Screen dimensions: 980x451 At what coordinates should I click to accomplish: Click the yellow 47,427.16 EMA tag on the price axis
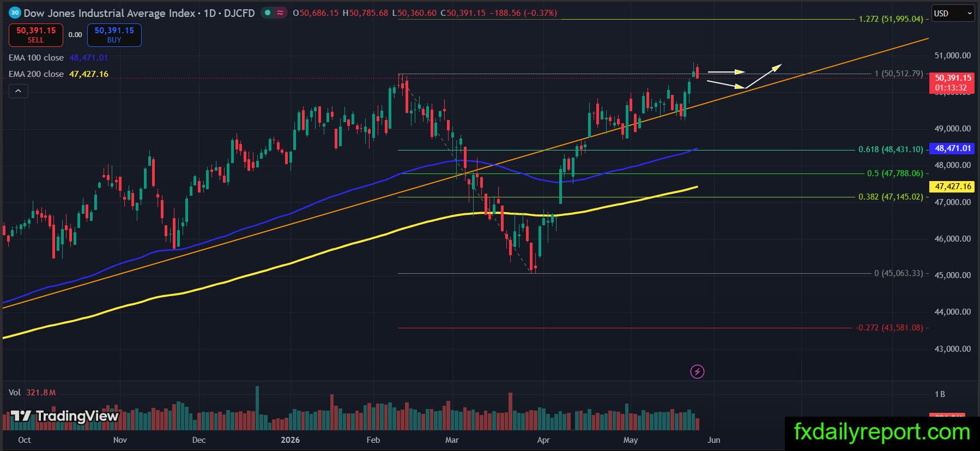click(952, 187)
